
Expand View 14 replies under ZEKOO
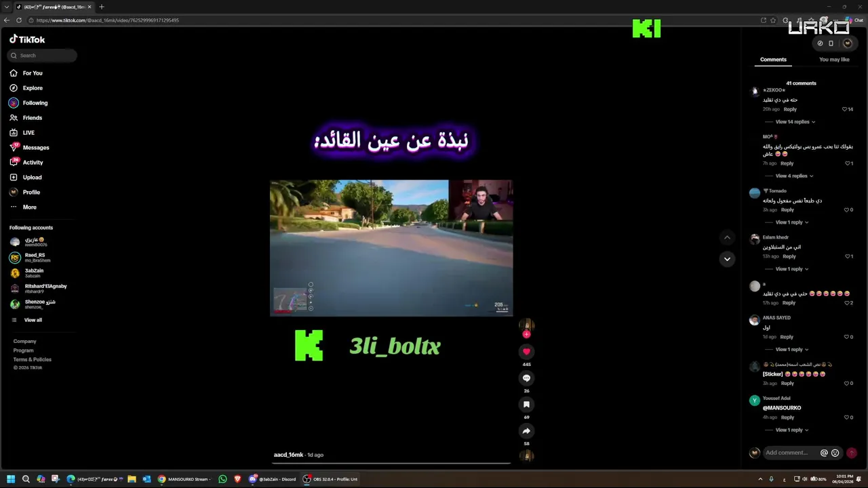click(795, 122)
